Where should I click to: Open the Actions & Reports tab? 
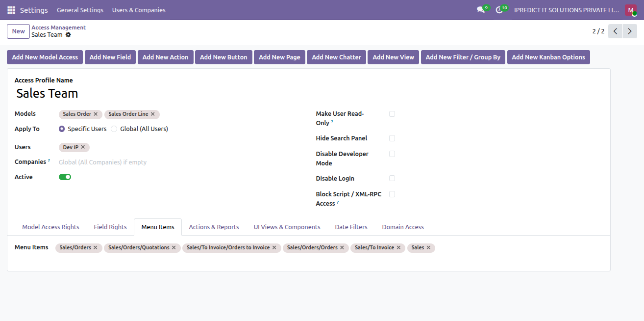[214, 227]
